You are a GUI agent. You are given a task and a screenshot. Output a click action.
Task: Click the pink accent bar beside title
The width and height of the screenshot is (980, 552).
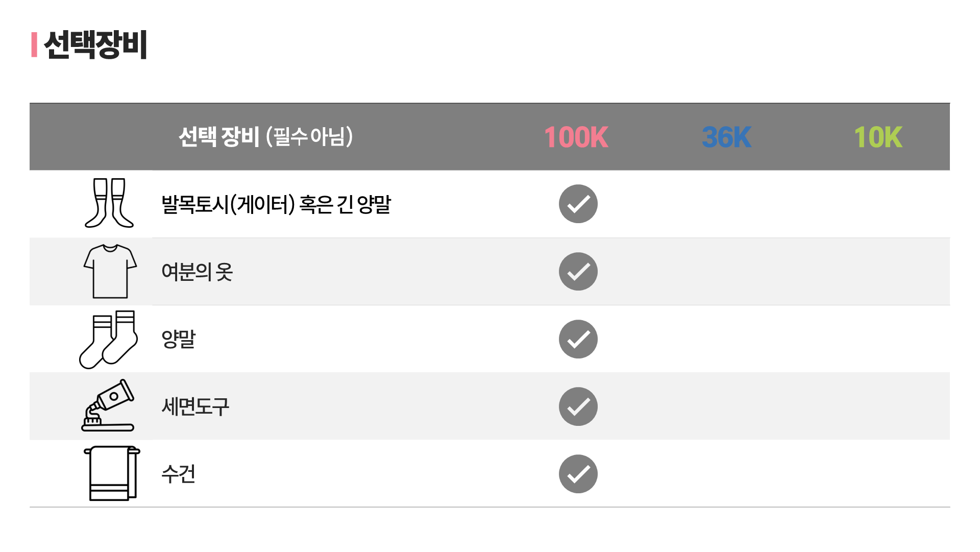tap(34, 45)
